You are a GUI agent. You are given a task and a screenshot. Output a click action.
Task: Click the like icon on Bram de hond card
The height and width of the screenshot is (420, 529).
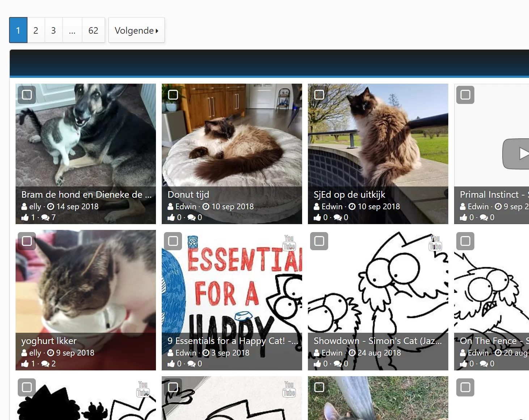25,217
